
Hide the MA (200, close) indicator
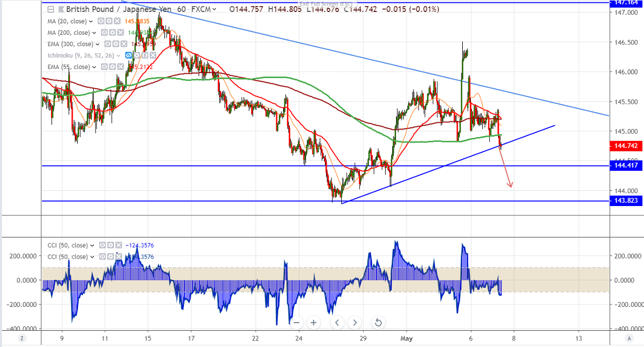coord(104,33)
